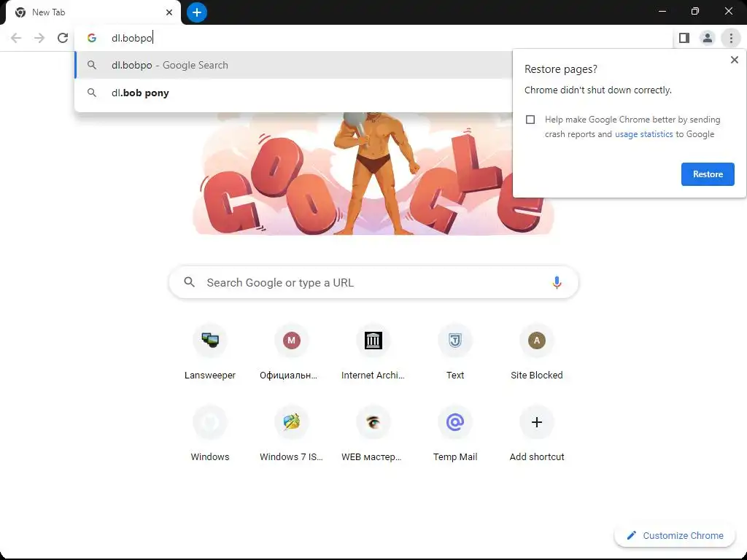This screenshot has width=747, height=560.
Task: Open the side panel icon
Action: 684,38
